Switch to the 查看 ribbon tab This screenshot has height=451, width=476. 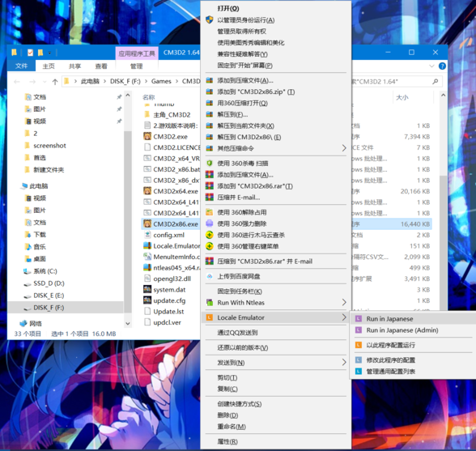pyautogui.click(x=101, y=66)
